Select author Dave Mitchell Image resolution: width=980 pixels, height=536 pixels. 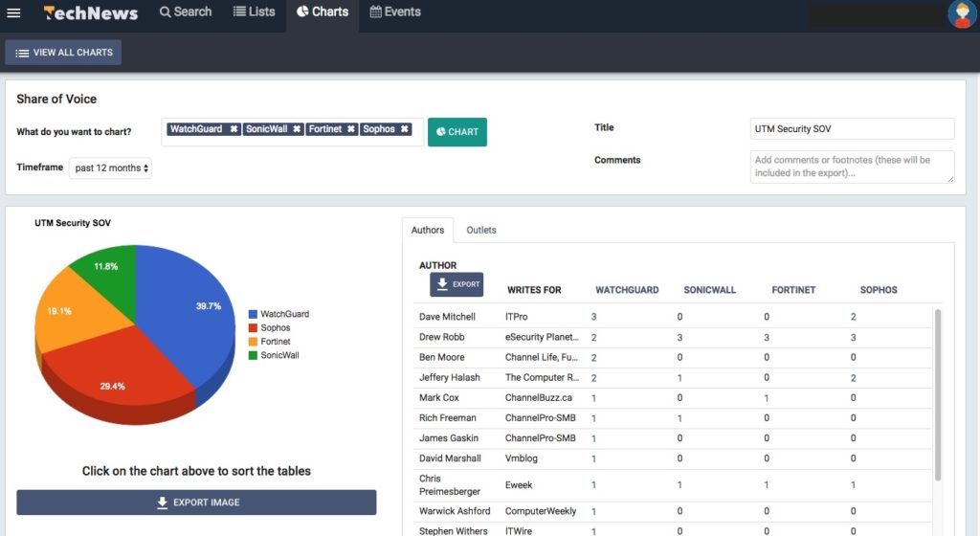[447, 317]
